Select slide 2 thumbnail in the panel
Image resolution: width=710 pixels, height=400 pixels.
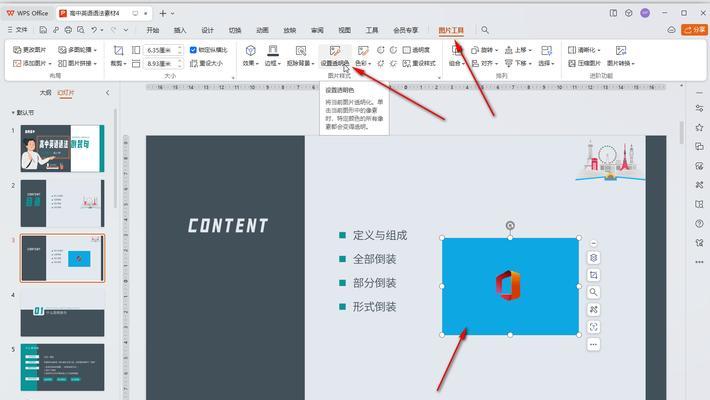[x=62, y=203]
